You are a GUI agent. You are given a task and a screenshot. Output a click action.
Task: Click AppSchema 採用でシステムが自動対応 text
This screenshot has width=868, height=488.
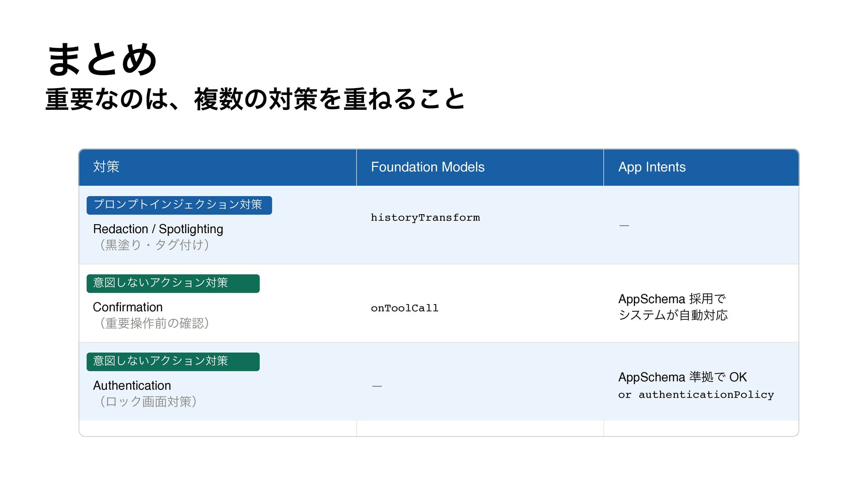[x=673, y=307]
